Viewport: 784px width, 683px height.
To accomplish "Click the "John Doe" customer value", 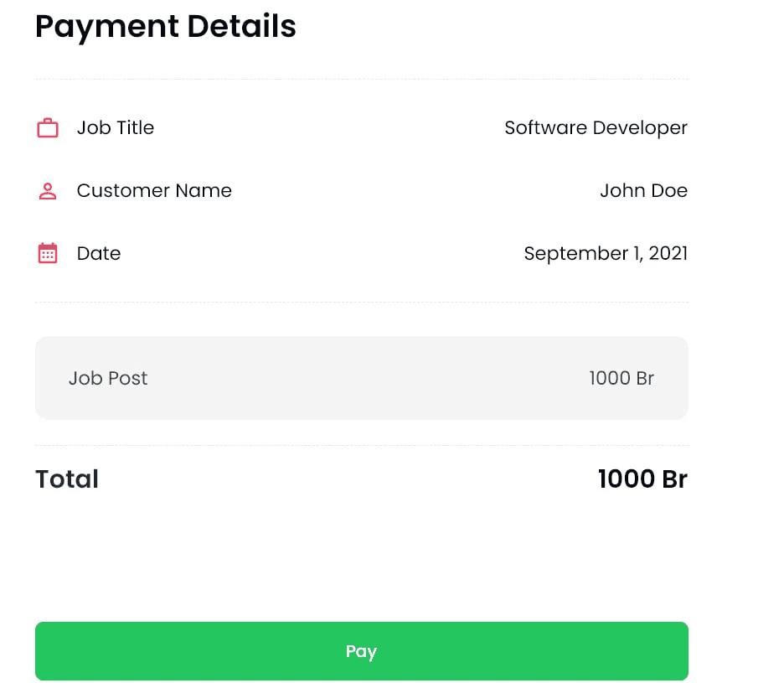I will (x=644, y=190).
